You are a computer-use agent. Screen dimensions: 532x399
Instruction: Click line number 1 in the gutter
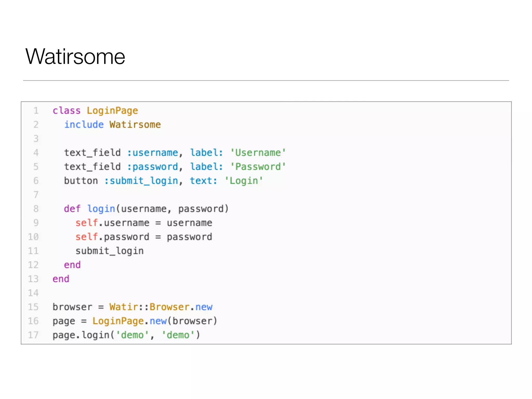[36, 111]
